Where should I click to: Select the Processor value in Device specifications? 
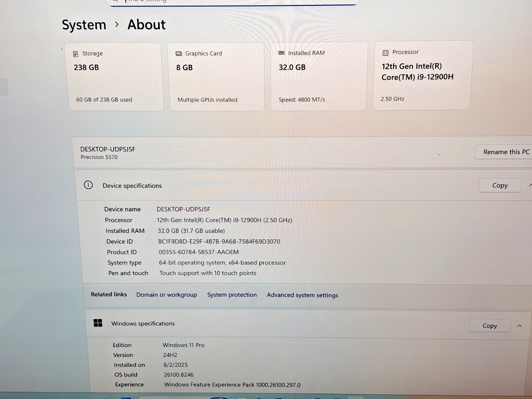(224, 220)
